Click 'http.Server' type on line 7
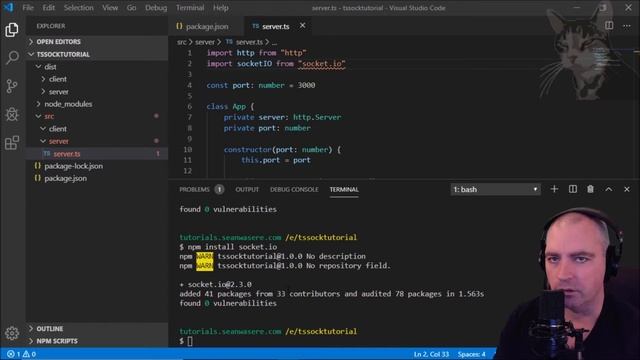 (317, 117)
